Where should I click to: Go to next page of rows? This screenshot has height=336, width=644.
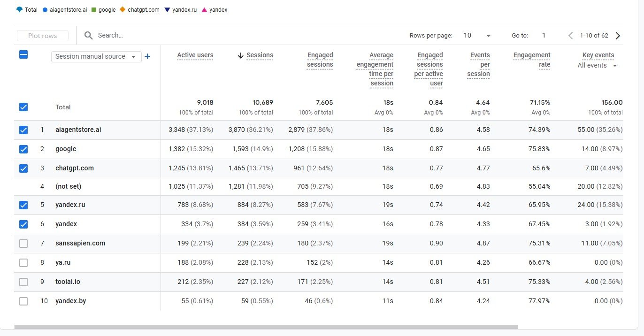point(618,36)
